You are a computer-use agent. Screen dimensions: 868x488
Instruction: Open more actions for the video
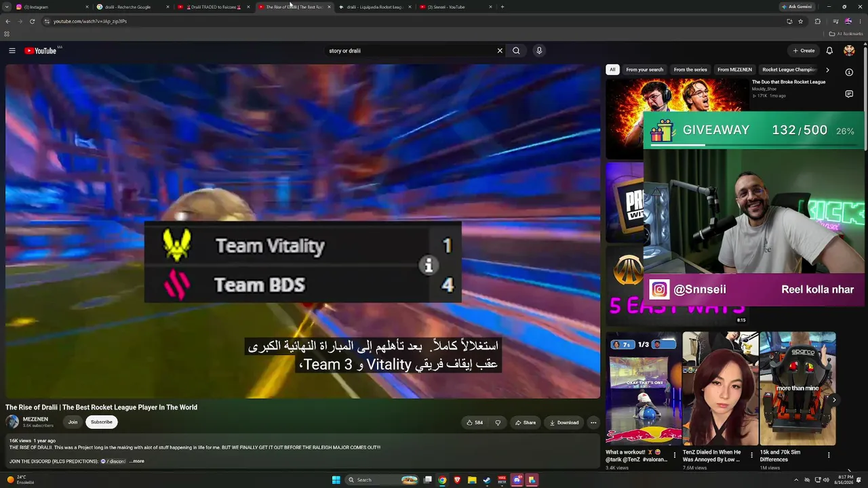click(593, 422)
